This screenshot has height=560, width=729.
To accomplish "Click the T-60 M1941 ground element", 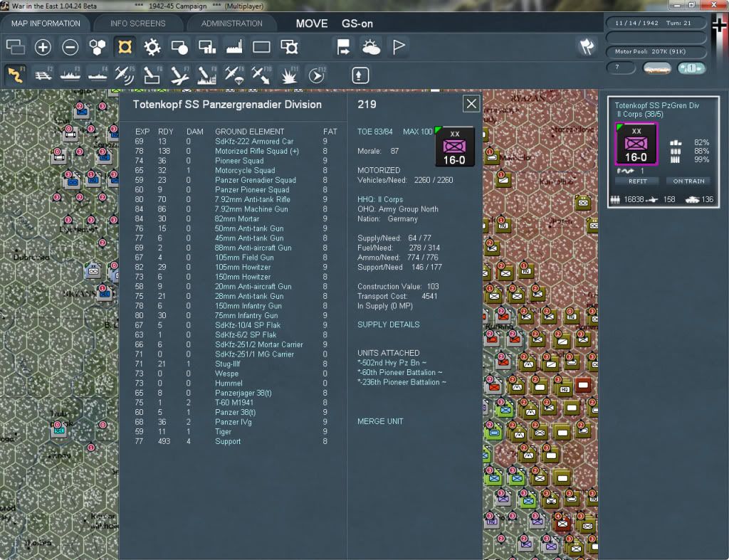I will 234,403.
